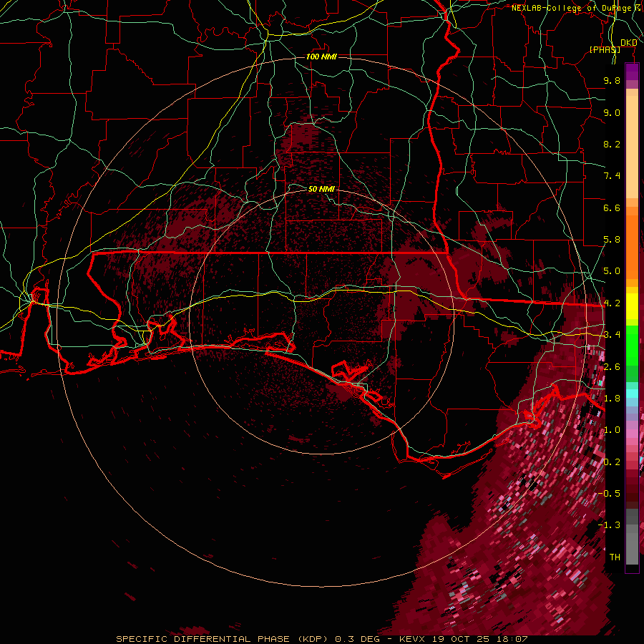
Task: Click the "50 NMI" range ring label
Action: click(x=321, y=189)
